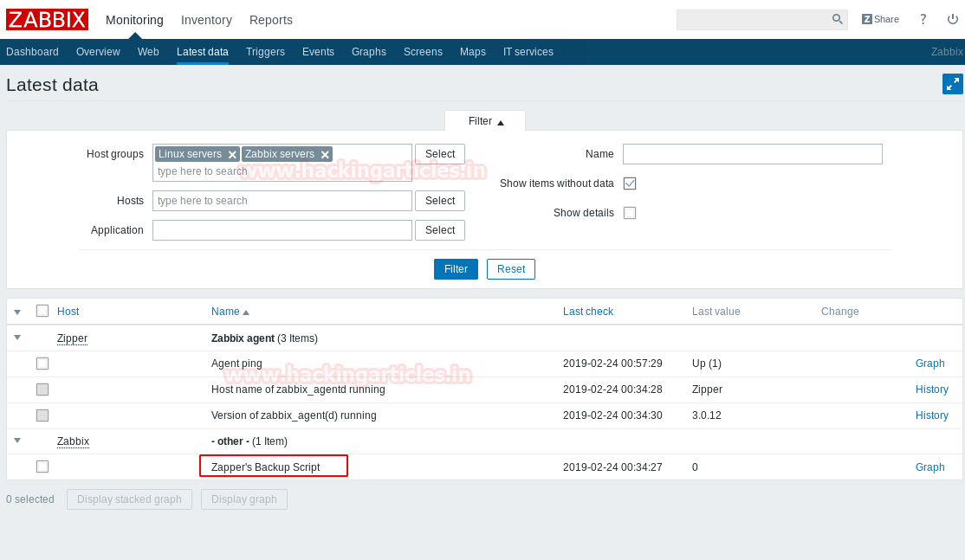Click the Name filter input field
The height and width of the screenshot is (560, 965).
click(752, 154)
